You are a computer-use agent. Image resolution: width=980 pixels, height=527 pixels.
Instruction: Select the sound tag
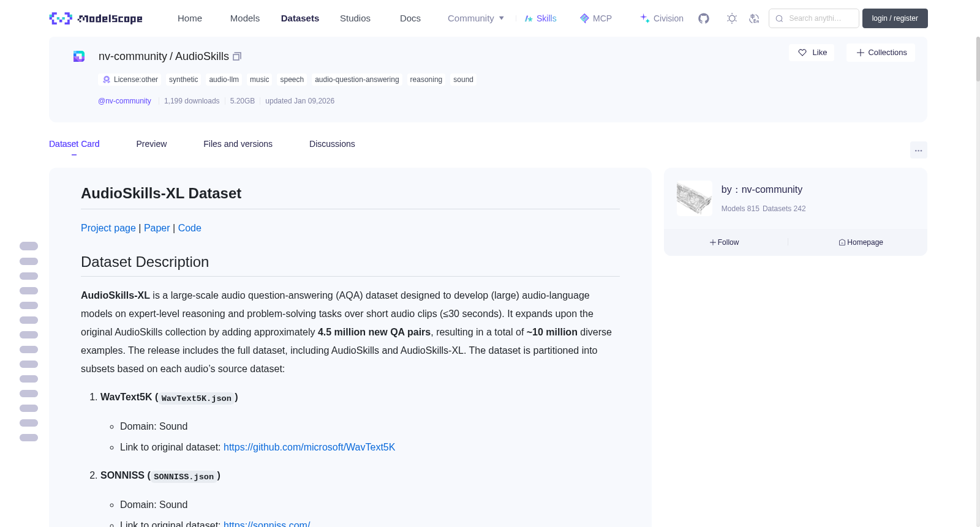pyautogui.click(x=463, y=80)
